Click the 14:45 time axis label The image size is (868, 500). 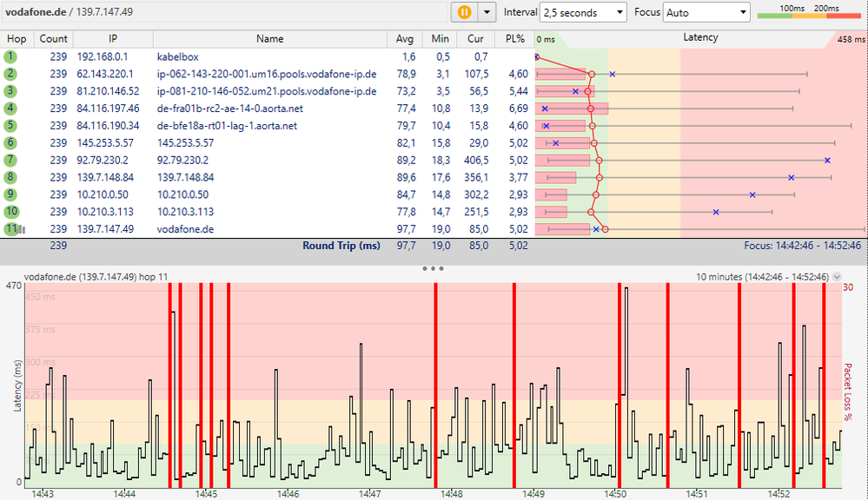(206, 493)
